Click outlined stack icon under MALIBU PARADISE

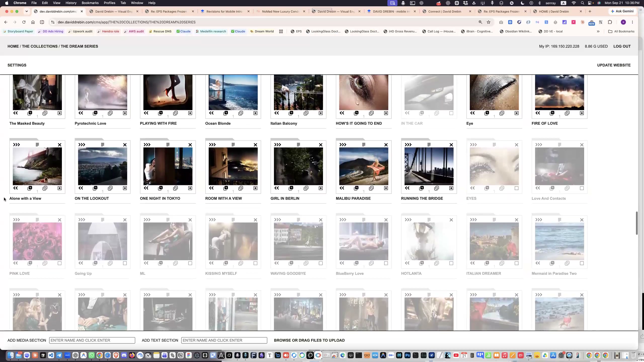[x=371, y=188]
